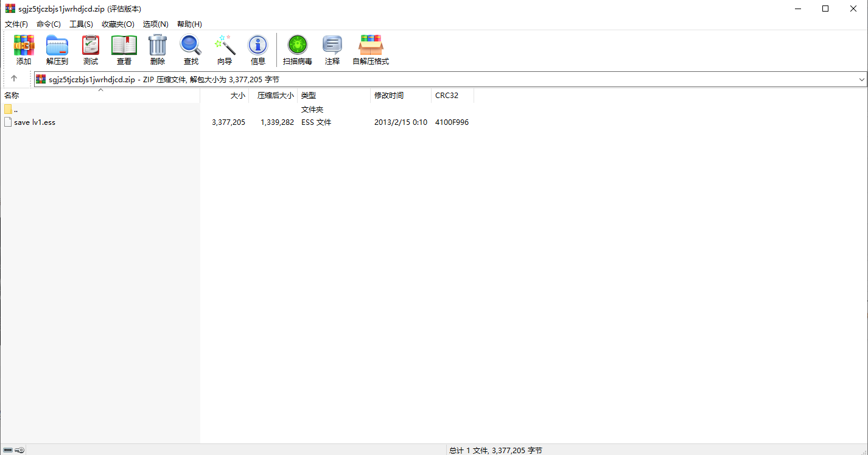
Task: Open the 帮助(H) menu
Action: (x=189, y=24)
